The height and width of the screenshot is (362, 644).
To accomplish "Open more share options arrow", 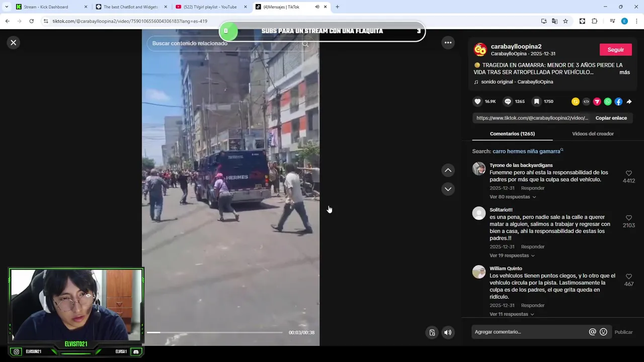I will (629, 102).
